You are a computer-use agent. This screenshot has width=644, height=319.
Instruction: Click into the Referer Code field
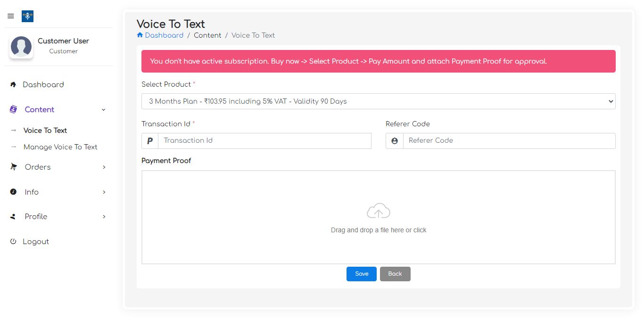tap(509, 141)
